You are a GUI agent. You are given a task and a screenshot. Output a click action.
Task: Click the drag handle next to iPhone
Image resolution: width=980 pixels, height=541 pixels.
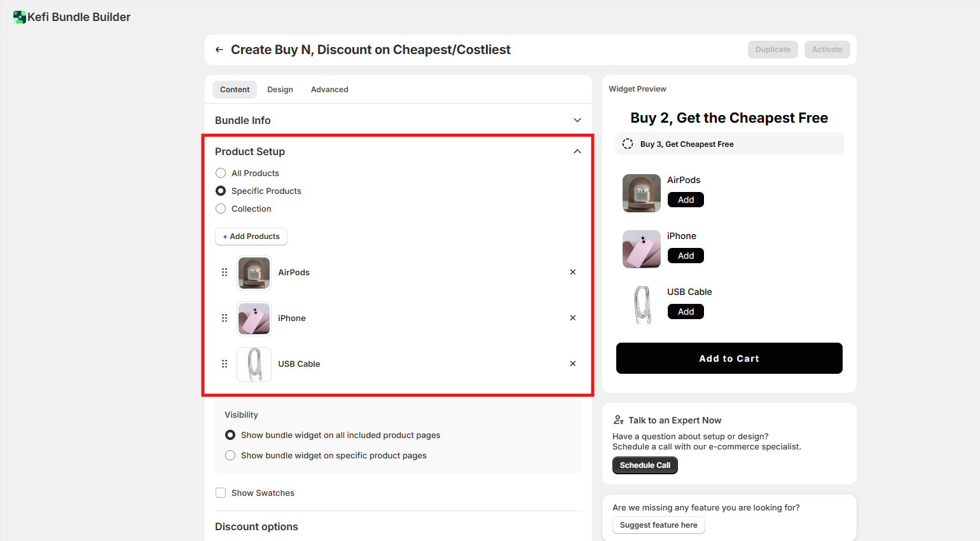pyautogui.click(x=224, y=318)
